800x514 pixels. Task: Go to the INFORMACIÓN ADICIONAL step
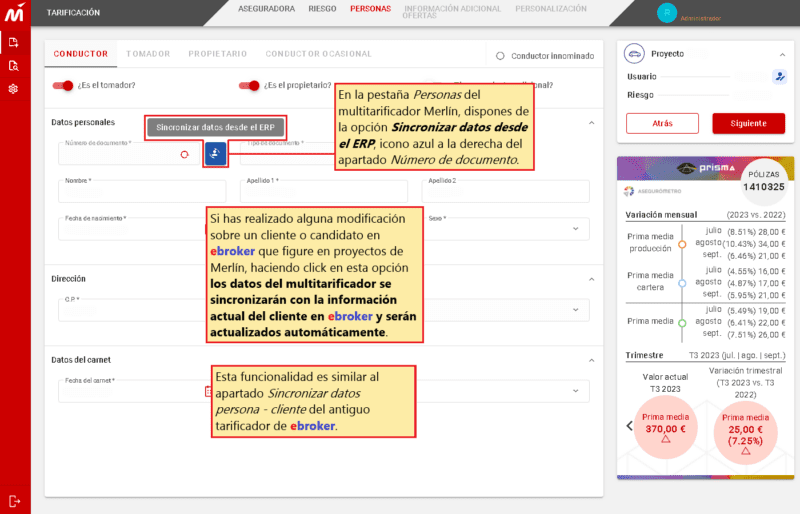(x=452, y=9)
